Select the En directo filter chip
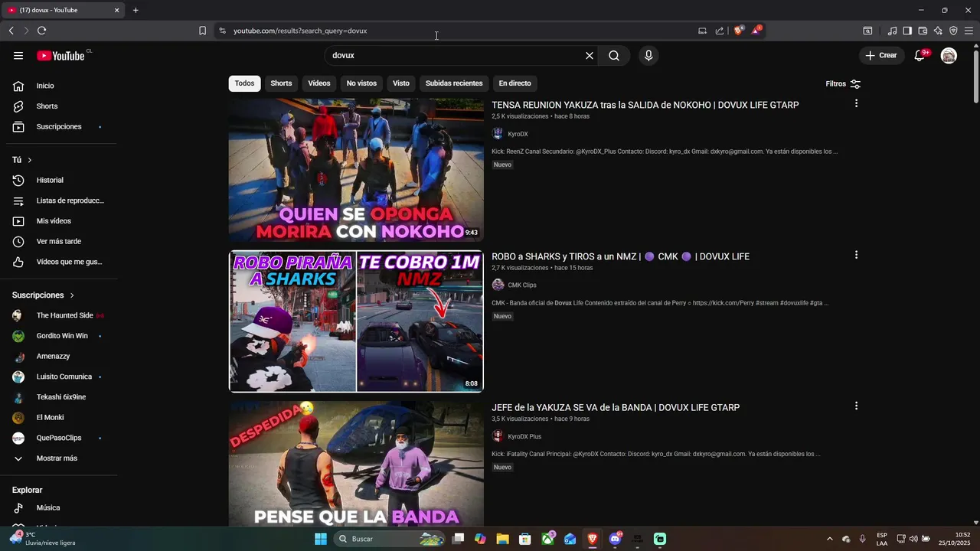The width and height of the screenshot is (980, 551). 514,83
